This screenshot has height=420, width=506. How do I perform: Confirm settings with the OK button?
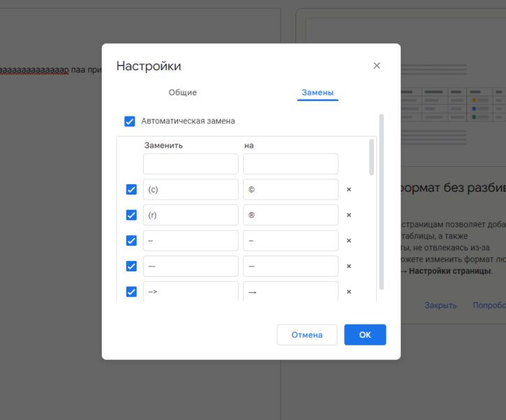click(365, 335)
